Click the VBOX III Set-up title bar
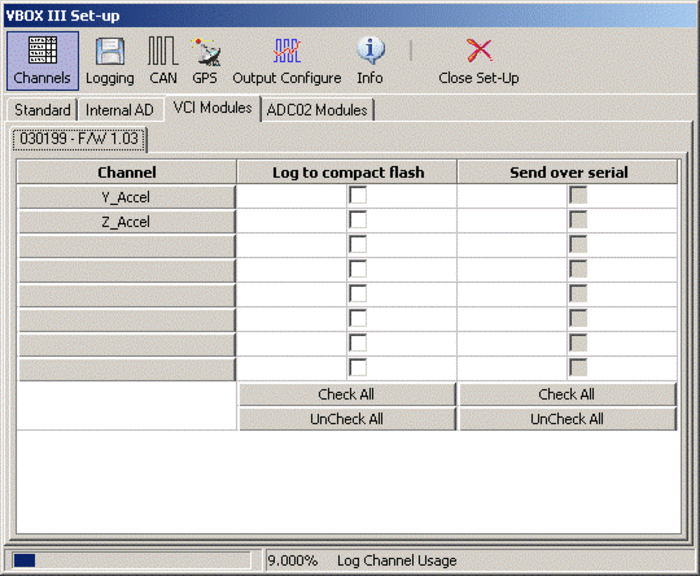Screen dimensions: 700x576 click(350, 16)
